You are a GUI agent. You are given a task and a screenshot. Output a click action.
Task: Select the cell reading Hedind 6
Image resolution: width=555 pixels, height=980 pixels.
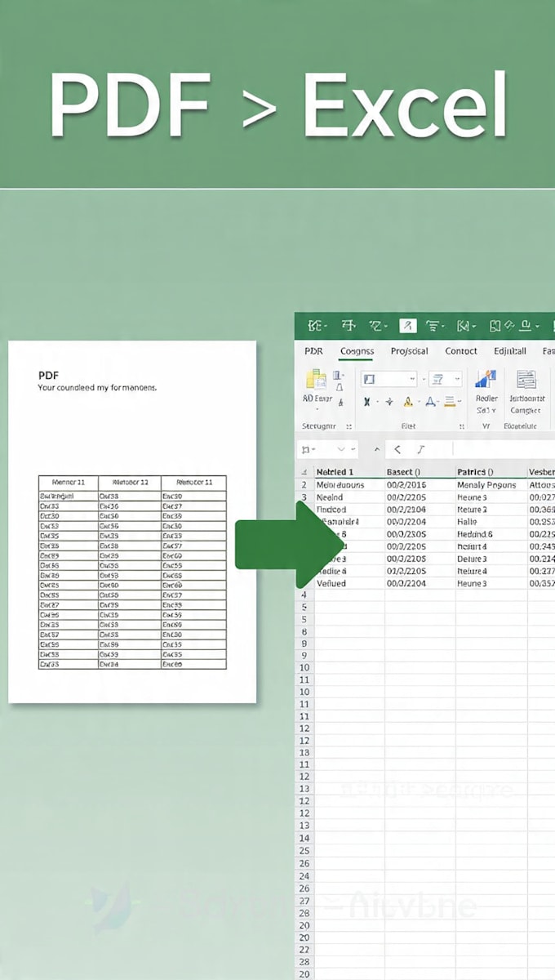[x=491, y=534]
